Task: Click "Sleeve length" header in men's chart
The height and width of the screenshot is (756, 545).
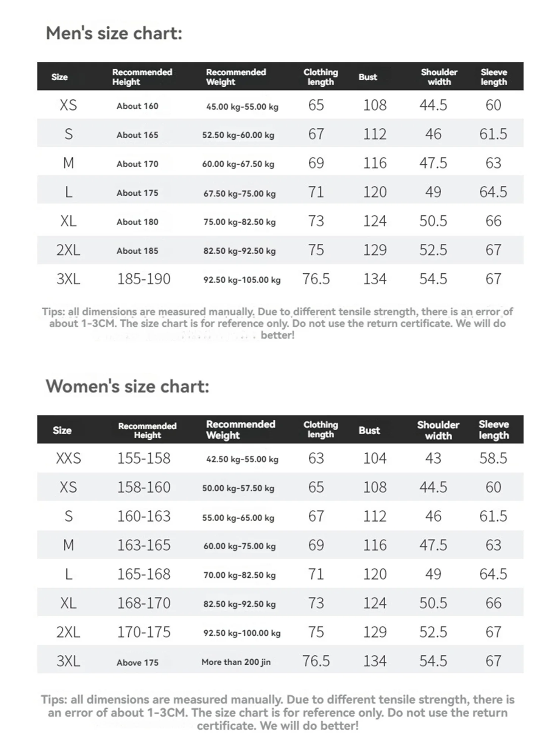Action: coord(494,77)
